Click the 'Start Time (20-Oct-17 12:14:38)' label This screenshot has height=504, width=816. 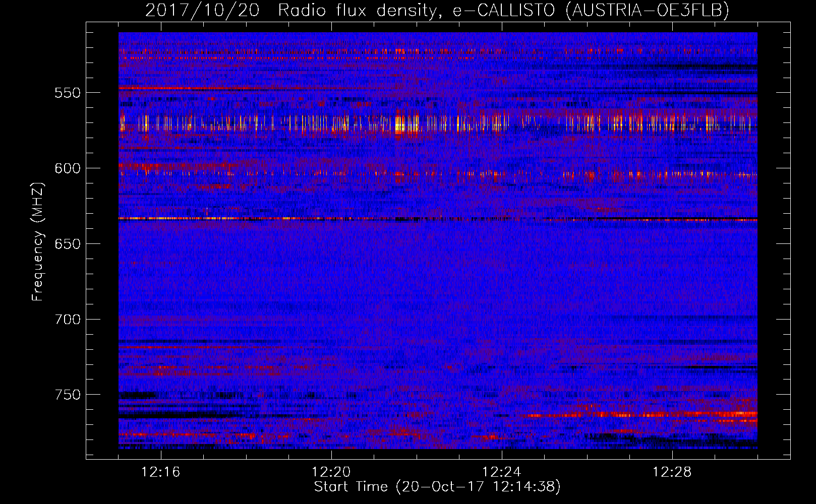[x=437, y=487]
